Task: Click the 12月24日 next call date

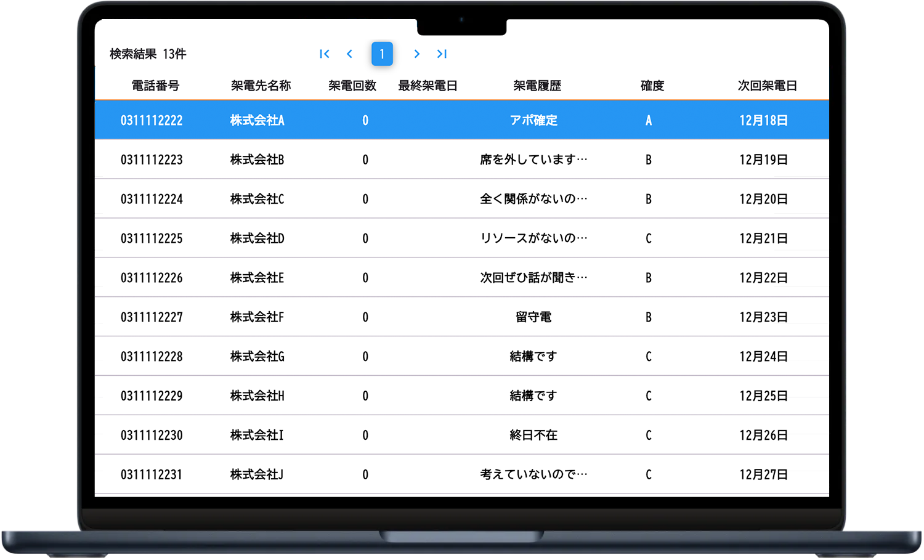Action: 764,357
